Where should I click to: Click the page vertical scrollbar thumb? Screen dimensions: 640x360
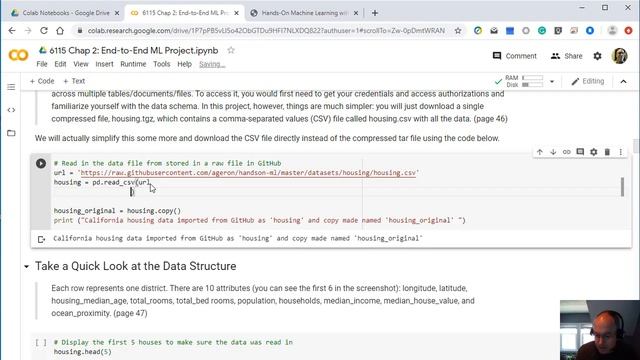635,145
